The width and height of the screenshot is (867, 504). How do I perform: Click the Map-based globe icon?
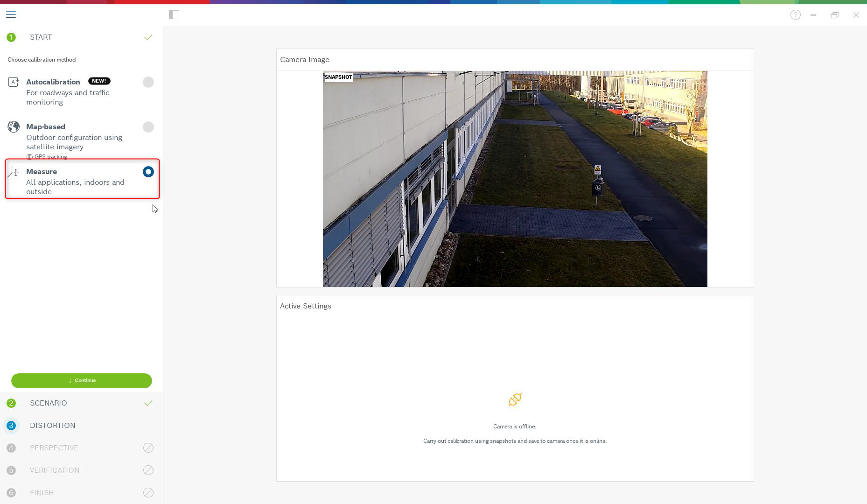point(14,127)
